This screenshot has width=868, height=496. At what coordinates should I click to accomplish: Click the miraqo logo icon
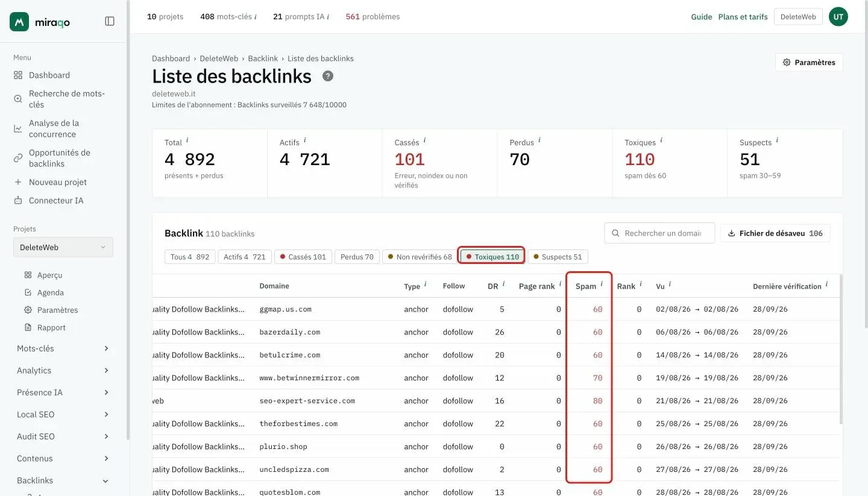tap(19, 22)
